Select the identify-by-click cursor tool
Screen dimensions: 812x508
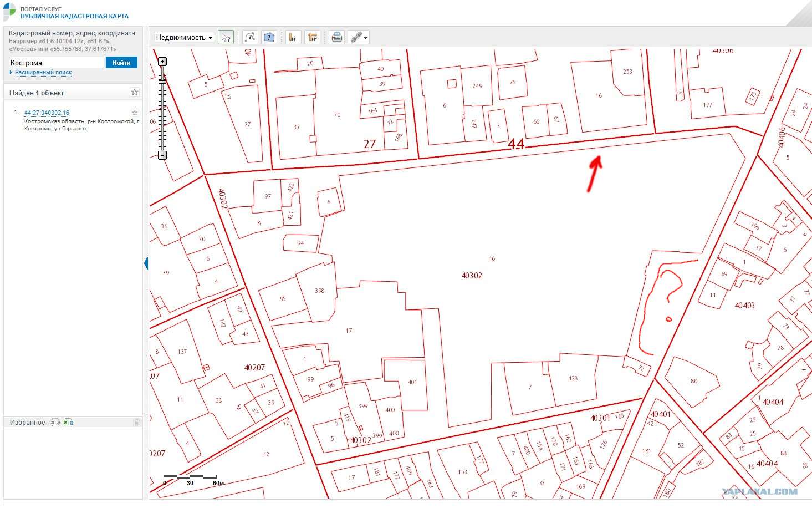tap(226, 37)
